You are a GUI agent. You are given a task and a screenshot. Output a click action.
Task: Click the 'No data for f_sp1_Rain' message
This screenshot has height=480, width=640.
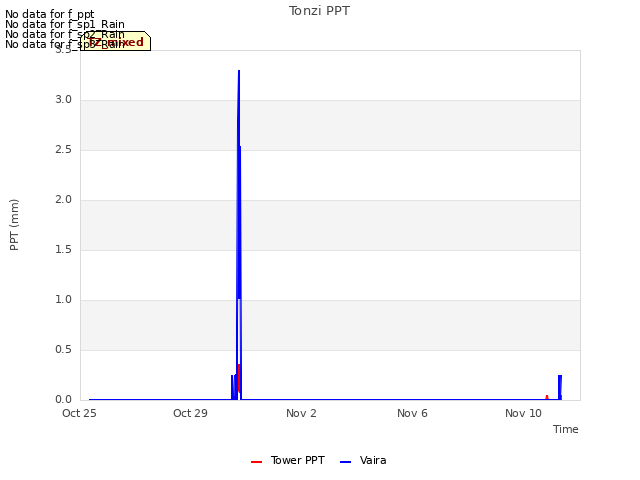tap(64, 24)
